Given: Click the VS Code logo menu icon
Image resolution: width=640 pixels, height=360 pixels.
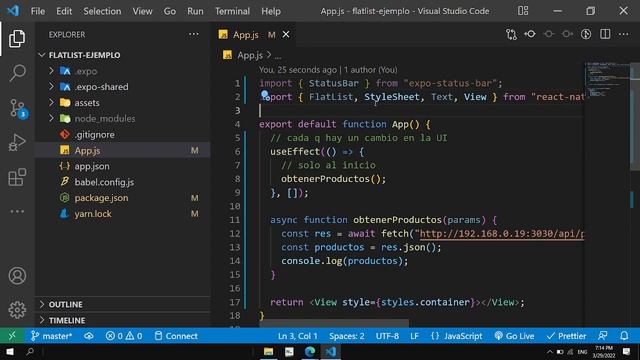Looking at the screenshot, I should (x=13, y=11).
